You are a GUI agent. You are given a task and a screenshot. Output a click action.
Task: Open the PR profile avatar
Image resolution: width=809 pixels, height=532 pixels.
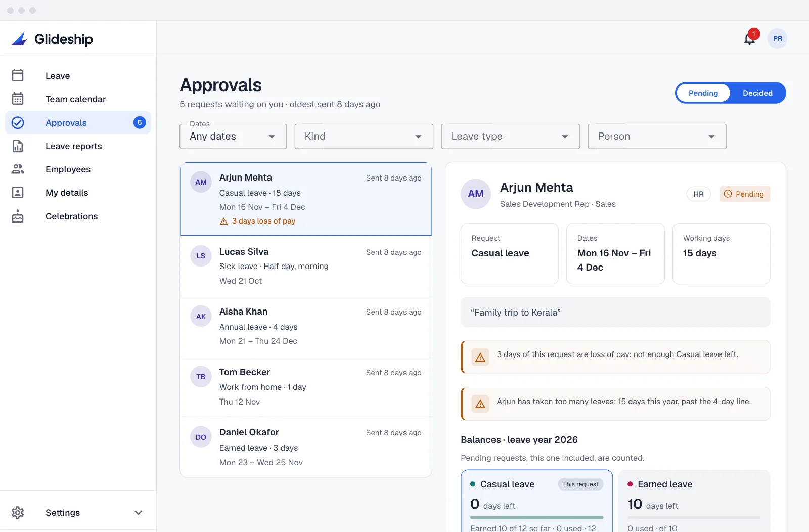point(777,38)
